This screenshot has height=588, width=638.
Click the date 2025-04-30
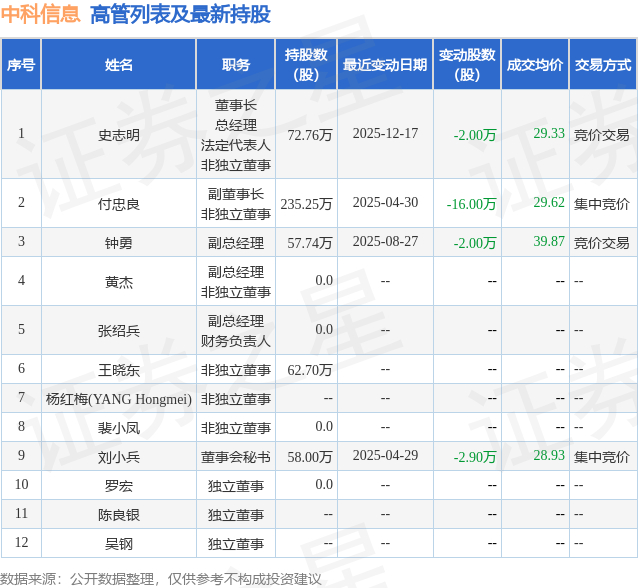(x=385, y=203)
